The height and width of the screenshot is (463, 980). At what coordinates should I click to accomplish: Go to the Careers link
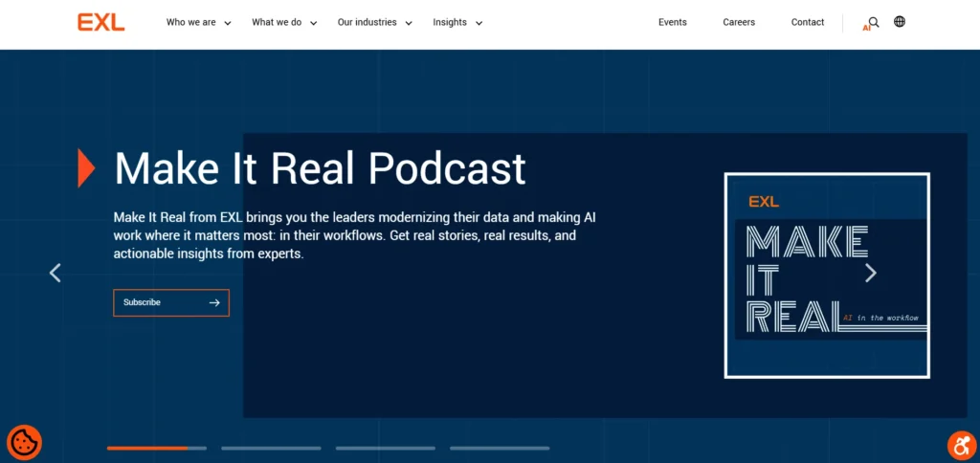click(x=739, y=23)
